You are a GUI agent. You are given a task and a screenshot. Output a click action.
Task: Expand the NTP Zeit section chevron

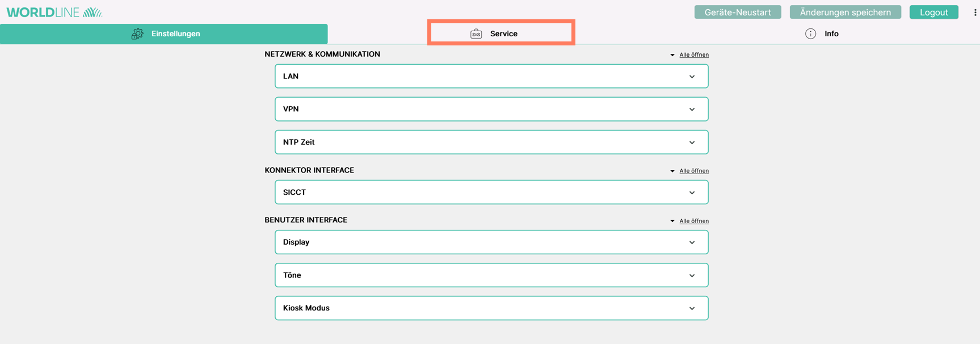pyautogui.click(x=692, y=142)
